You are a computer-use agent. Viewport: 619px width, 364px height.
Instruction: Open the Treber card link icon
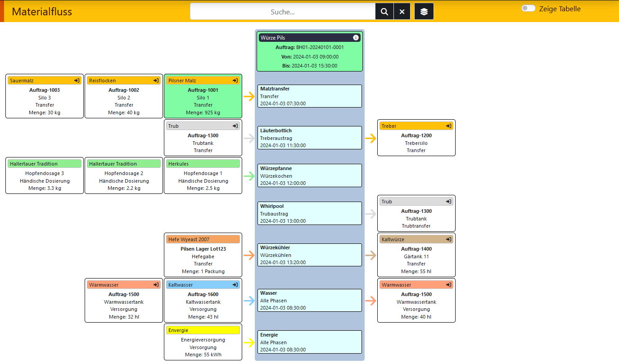click(449, 126)
